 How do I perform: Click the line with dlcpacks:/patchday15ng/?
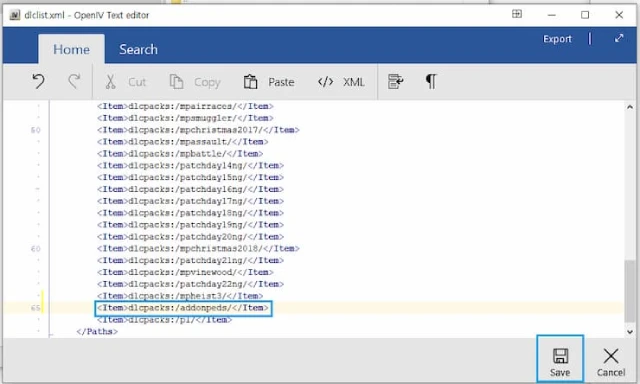point(190,178)
